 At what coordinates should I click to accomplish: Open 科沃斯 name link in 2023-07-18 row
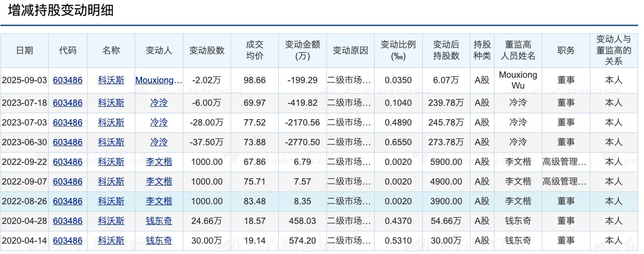[x=111, y=103]
